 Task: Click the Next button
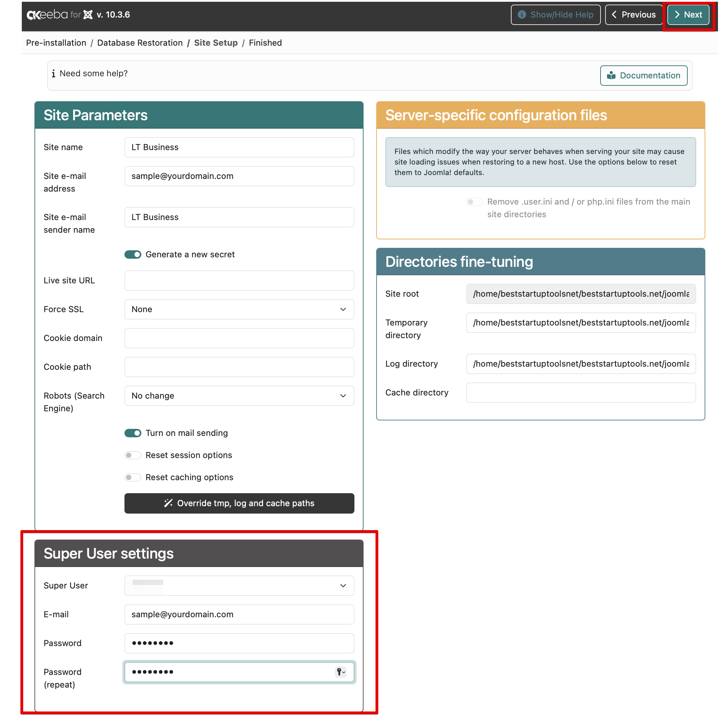(688, 15)
